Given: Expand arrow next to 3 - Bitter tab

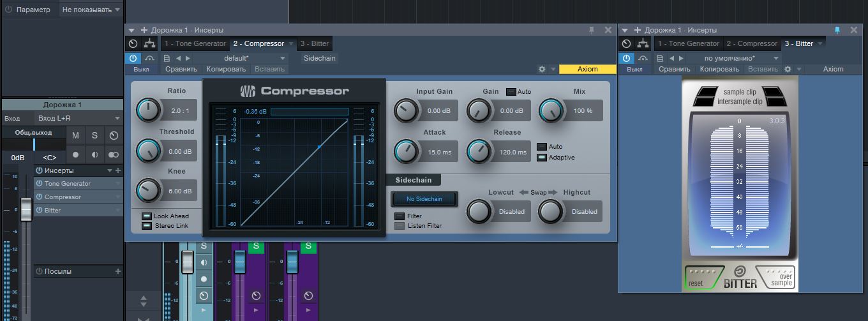Looking at the screenshot, I should [819, 44].
